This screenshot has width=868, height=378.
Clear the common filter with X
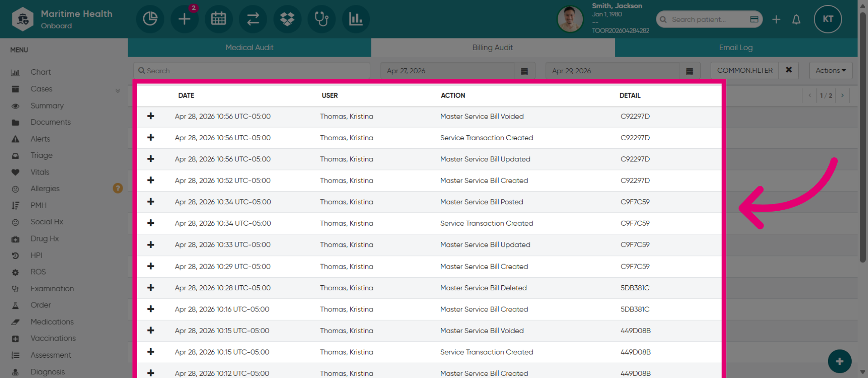point(789,70)
